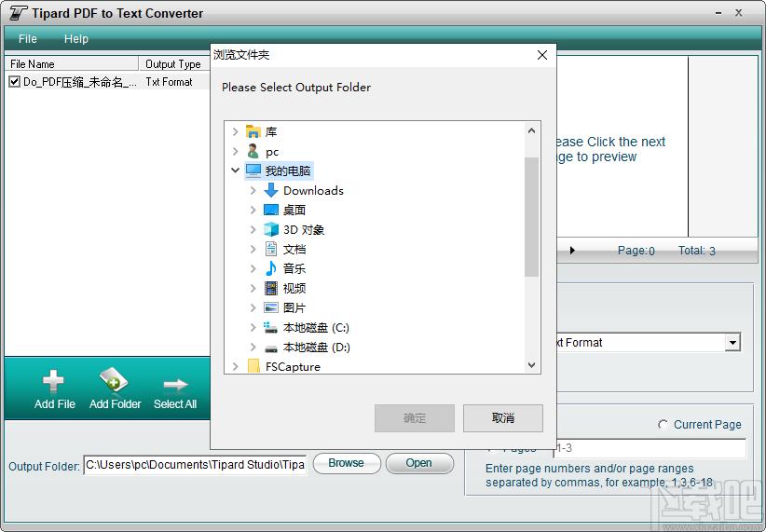The height and width of the screenshot is (532, 766).
Task: Open the Help menu
Action: [x=76, y=38]
